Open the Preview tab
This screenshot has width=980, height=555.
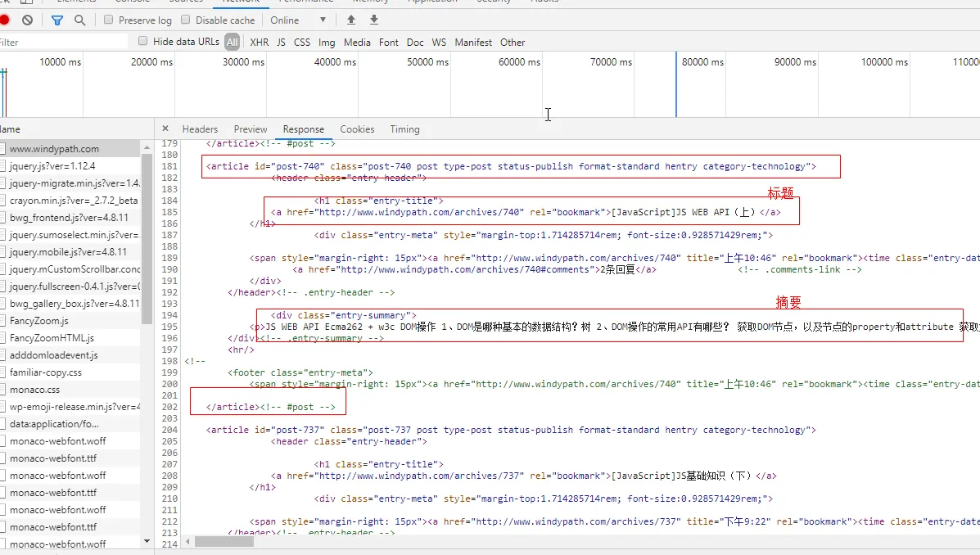pos(251,129)
